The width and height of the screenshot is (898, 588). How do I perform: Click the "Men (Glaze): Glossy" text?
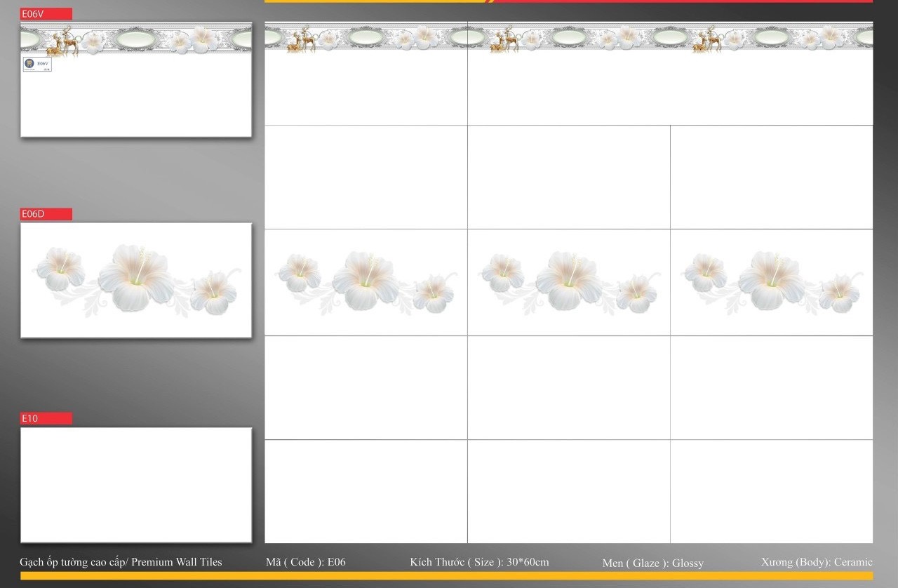[652, 563]
